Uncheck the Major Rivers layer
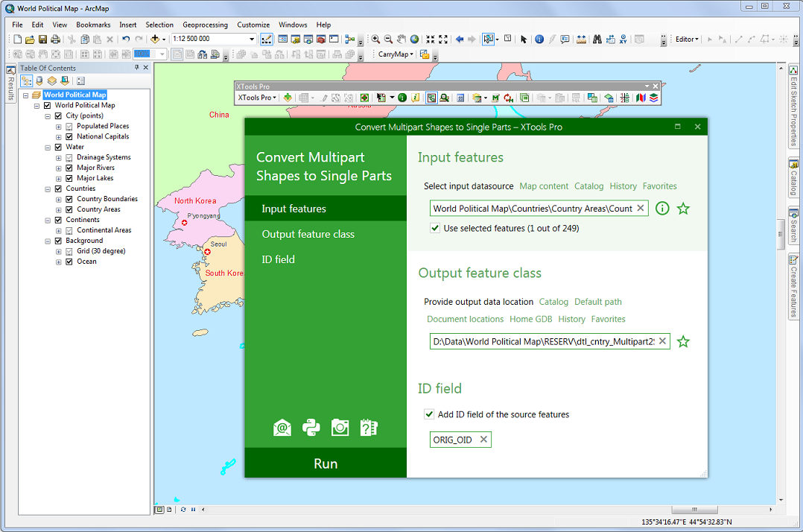 pos(69,168)
